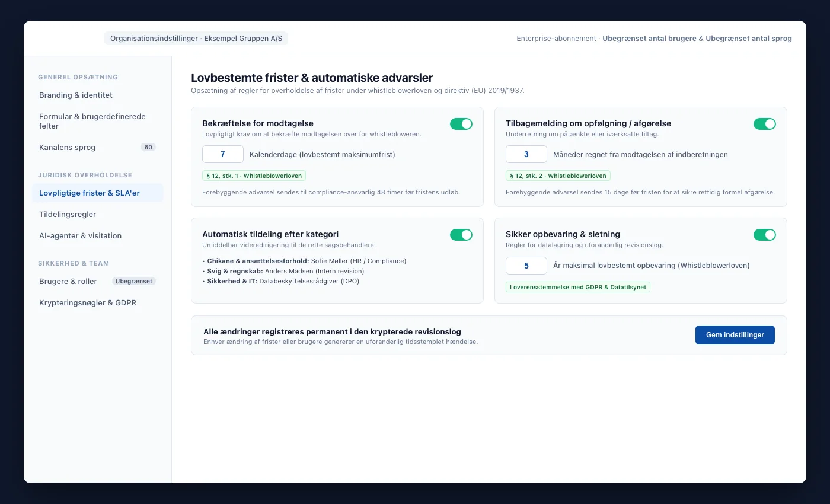
Task: Focus the Måneder deadline number field
Action: pos(526,154)
